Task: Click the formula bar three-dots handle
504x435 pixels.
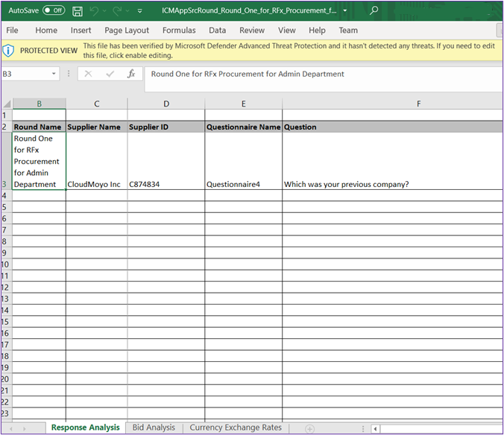Action: [69, 74]
